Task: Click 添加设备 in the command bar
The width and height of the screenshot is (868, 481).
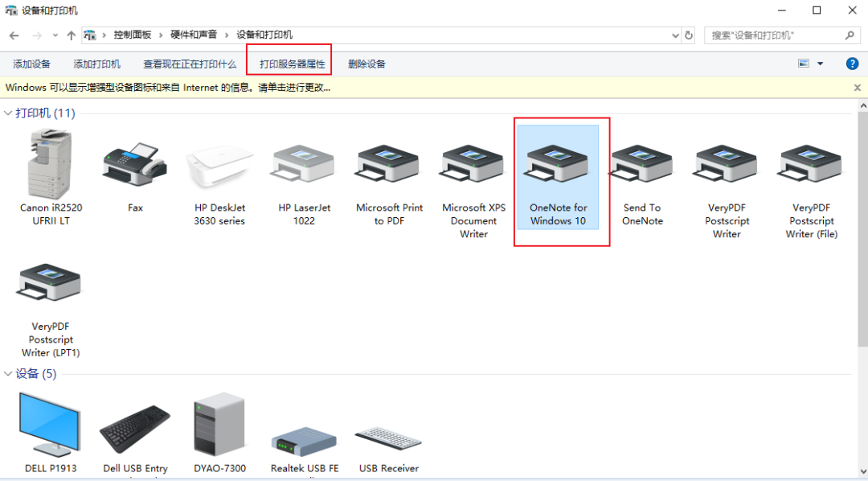Action: [x=31, y=64]
